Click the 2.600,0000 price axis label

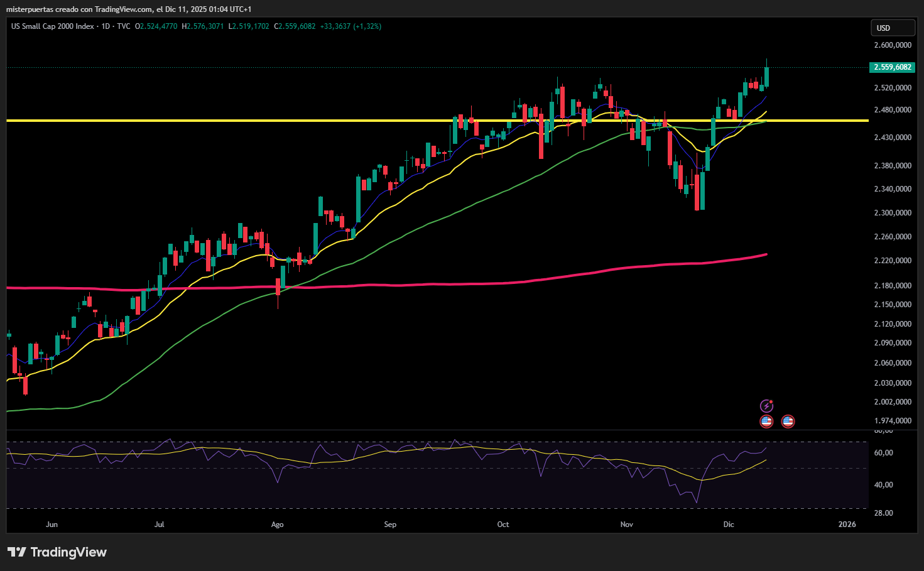pyautogui.click(x=893, y=45)
